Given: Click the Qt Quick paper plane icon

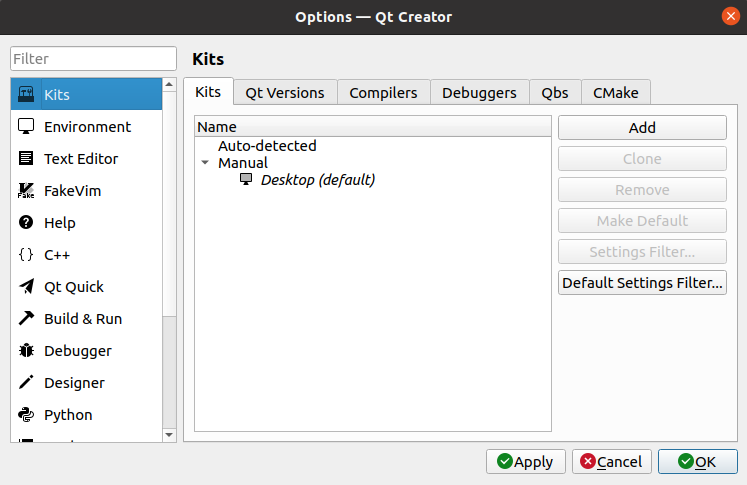Looking at the screenshot, I should point(26,286).
